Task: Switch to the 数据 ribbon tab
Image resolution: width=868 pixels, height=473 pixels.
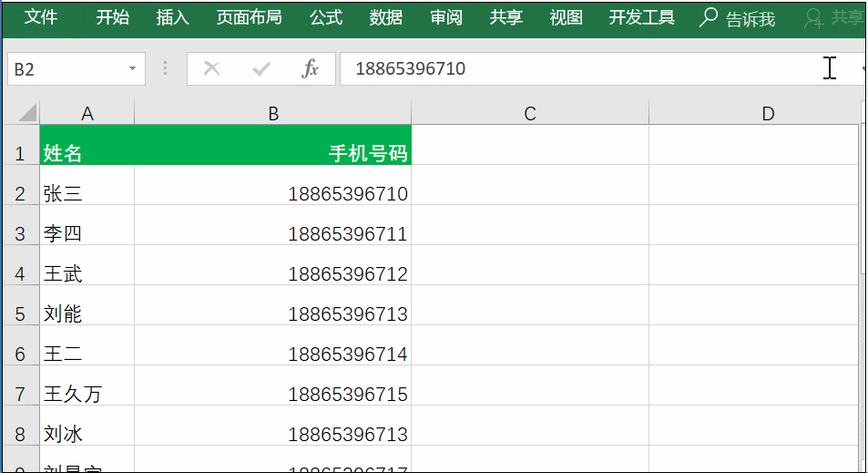Action: coord(386,17)
